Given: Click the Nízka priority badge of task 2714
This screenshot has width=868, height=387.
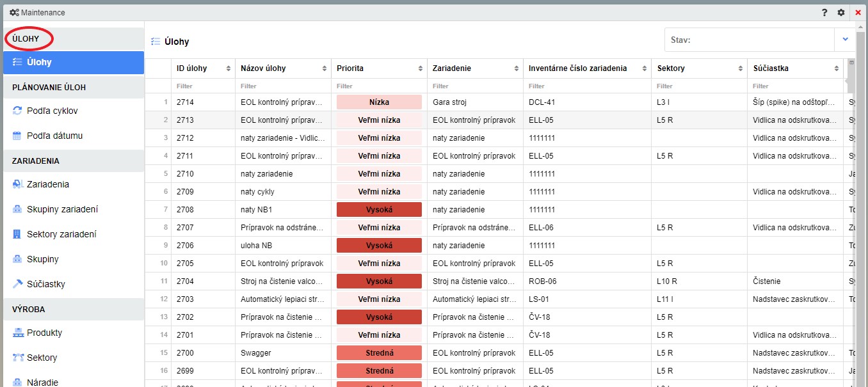Looking at the screenshot, I should pos(379,102).
